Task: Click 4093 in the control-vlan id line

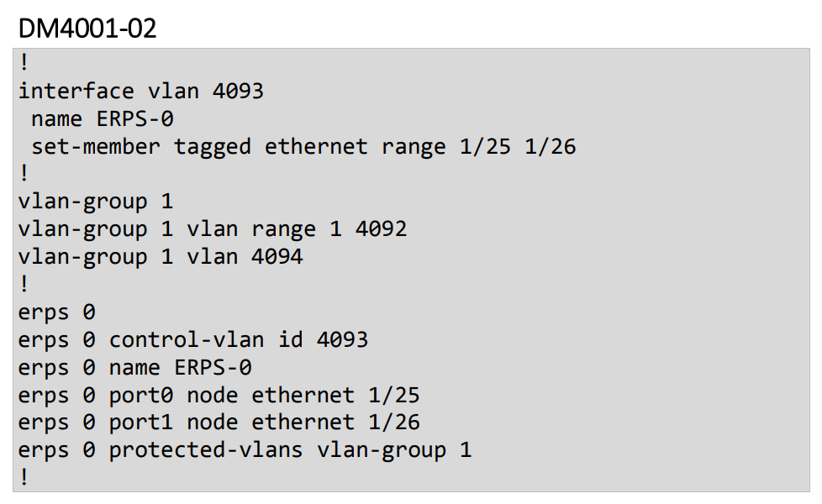Action: (342, 339)
